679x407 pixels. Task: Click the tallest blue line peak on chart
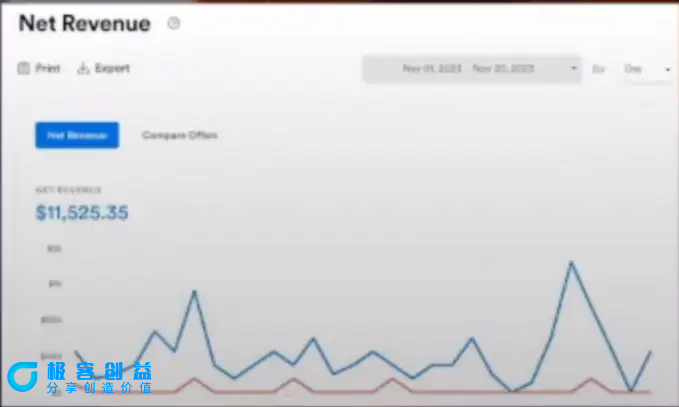tap(571, 263)
